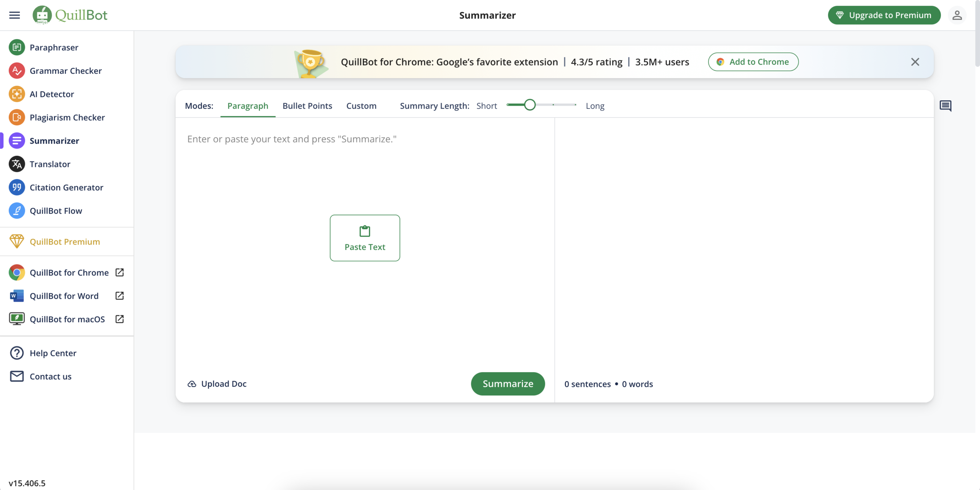
Task: Click the 'Short' length label
Action: tap(487, 106)
